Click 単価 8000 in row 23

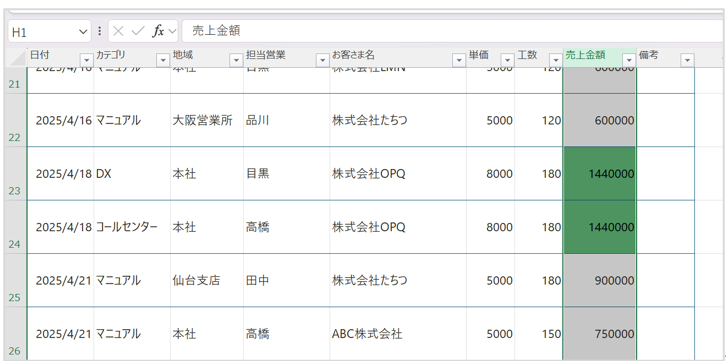pos(490,174)
